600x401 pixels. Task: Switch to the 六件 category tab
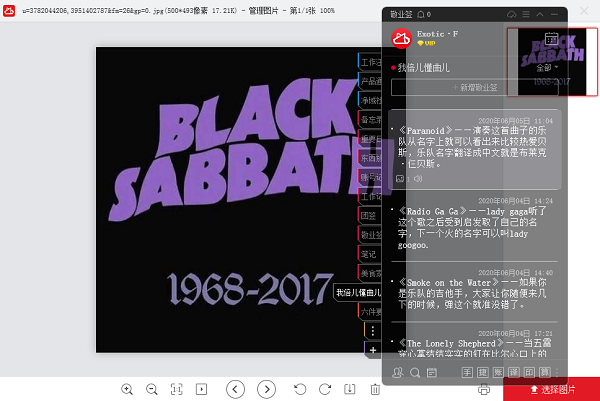tap(370, 312)
